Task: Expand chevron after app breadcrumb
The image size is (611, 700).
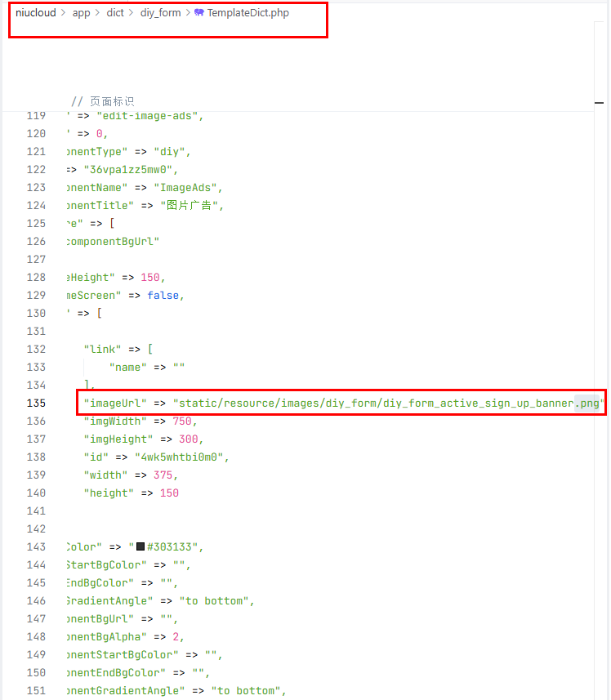Action: (x=97, y=13)
